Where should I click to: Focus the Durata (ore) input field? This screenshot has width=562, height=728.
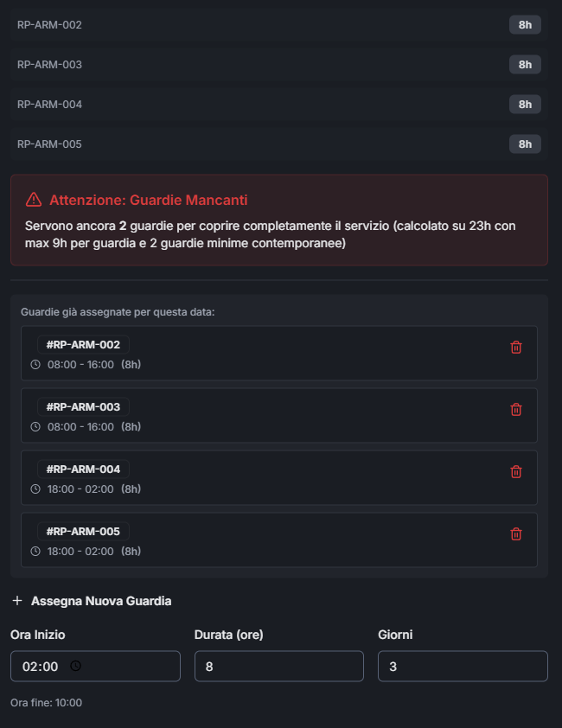click(278, 667)
